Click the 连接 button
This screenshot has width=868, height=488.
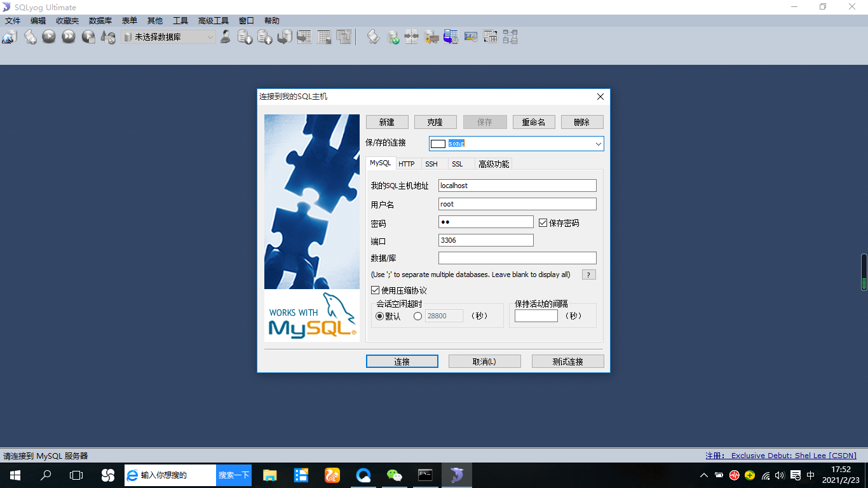pos(402,361)
